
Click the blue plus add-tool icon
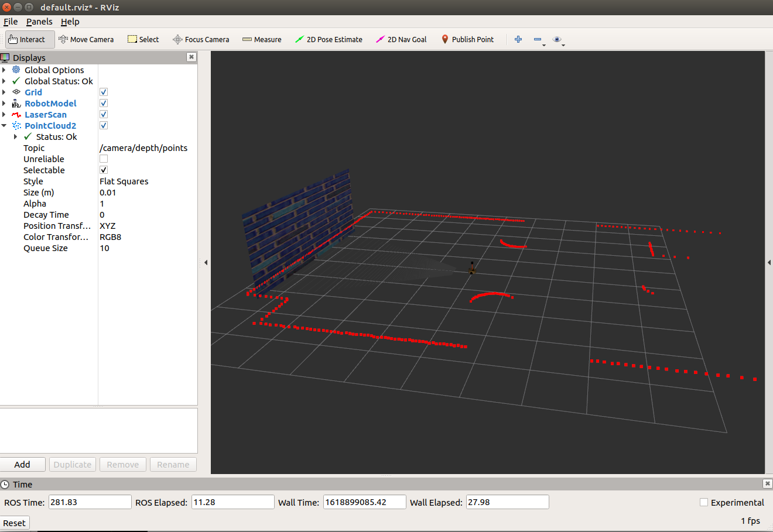[x=518, y=39]
